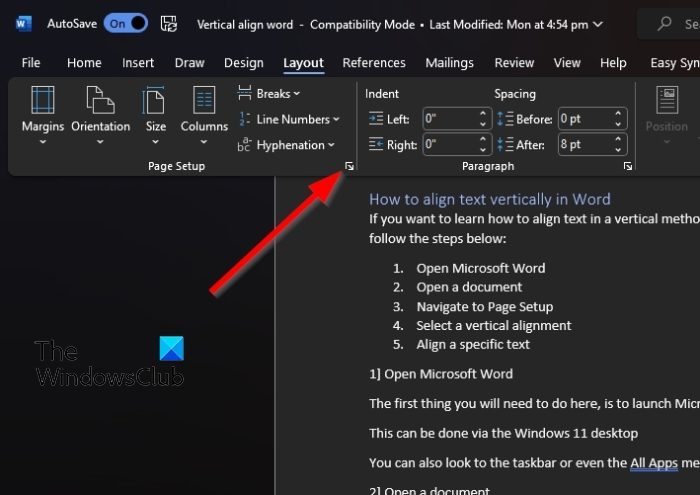
Task: Click list item 'Align a specific text'
Action: pyautogui.click(x=473, y=345)
